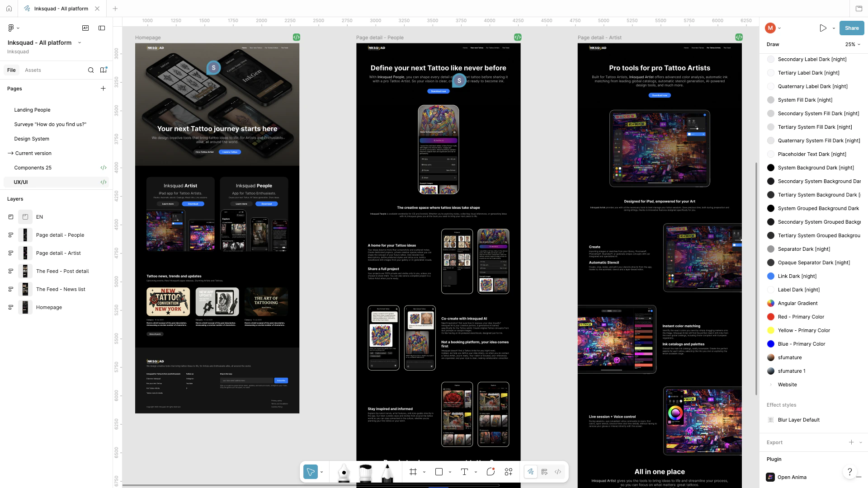Click the window icon in top right corner

[x=859, y=9]
